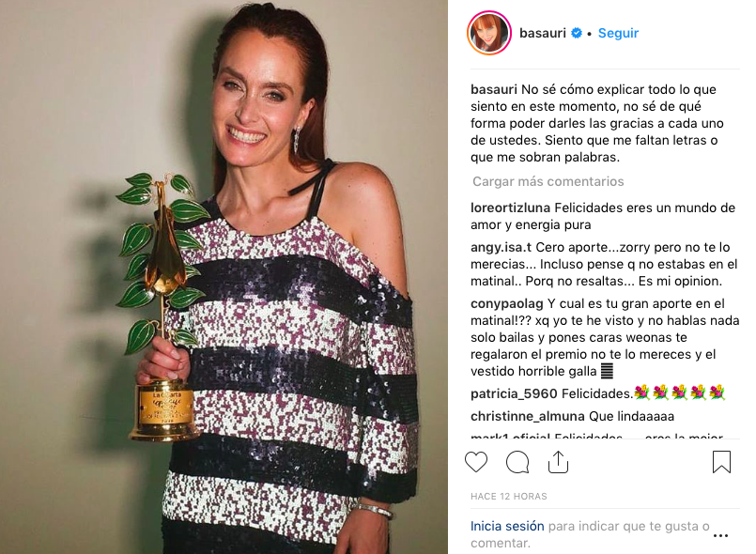Open angy.isa.t commenter profile
The width and height of the screenshot is (756, 554).
click(x=501, y=247)
